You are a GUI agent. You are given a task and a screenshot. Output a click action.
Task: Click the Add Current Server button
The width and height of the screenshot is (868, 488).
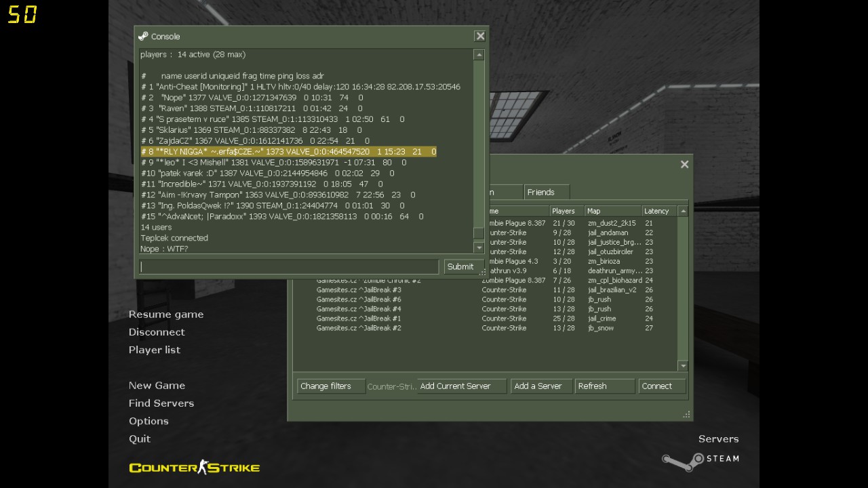pyautogui.click(x=462, y=386)
